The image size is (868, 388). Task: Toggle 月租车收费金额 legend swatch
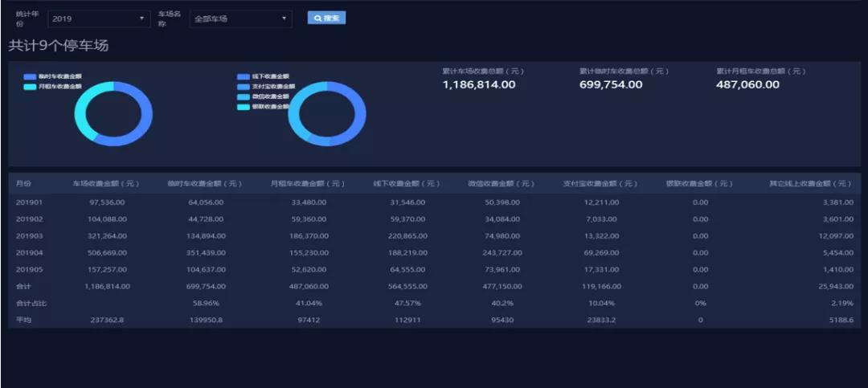tap(30, 86)
